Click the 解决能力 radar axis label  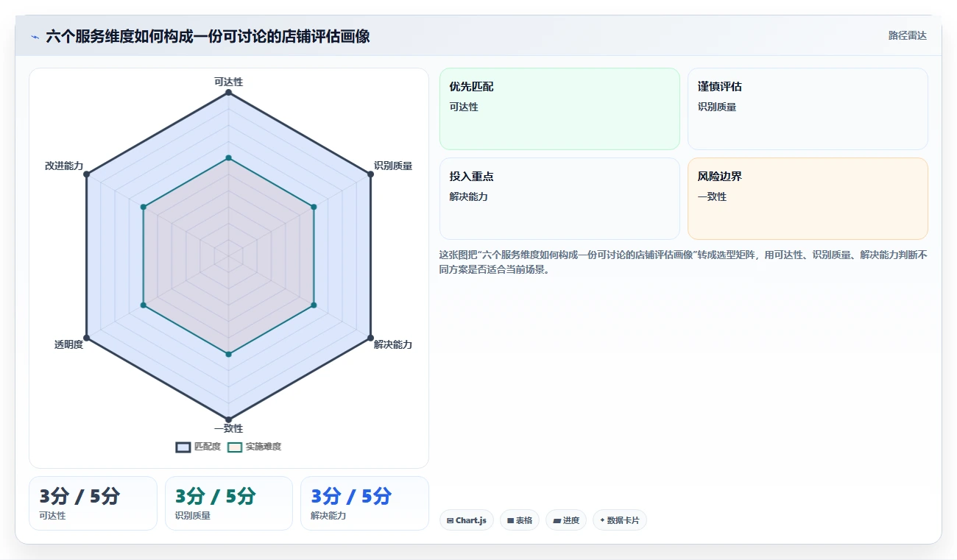pos(393,344)
